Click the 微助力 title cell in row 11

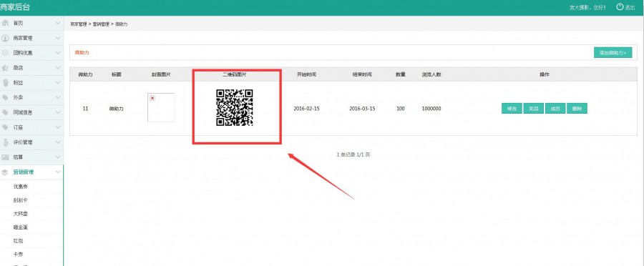click(116, 109)
